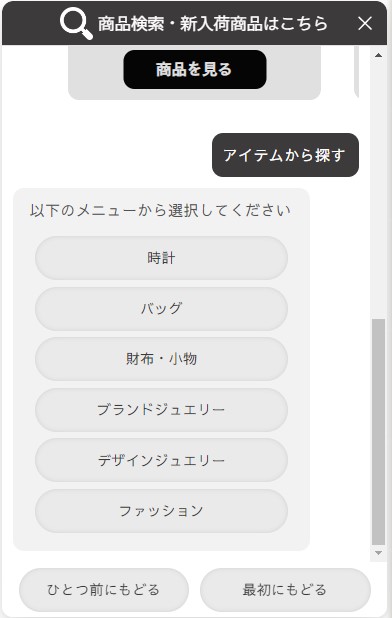392x618 pixels.
Task: Click the gray card surrounding 商品を見る
Action: [195, 73]
